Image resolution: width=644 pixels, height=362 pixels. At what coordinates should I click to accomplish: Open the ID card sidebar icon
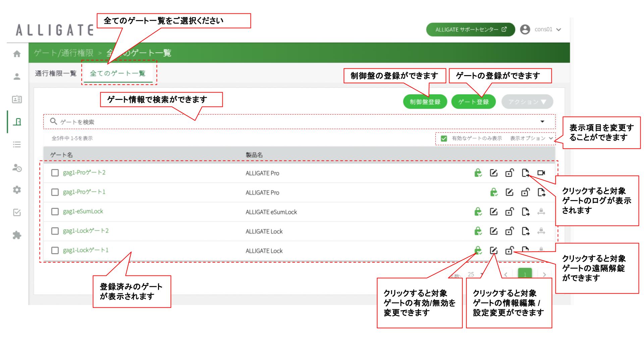[17, 99]
